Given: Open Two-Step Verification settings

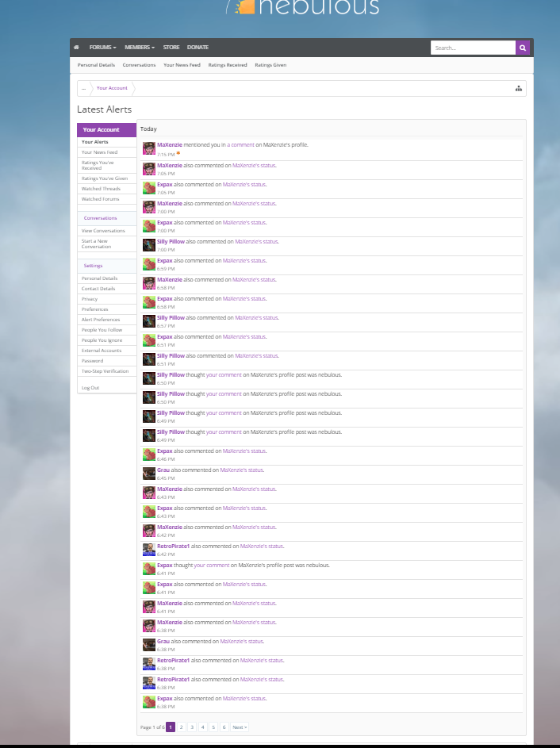Looking at the screenshot, I should click(x=105, y=371).
